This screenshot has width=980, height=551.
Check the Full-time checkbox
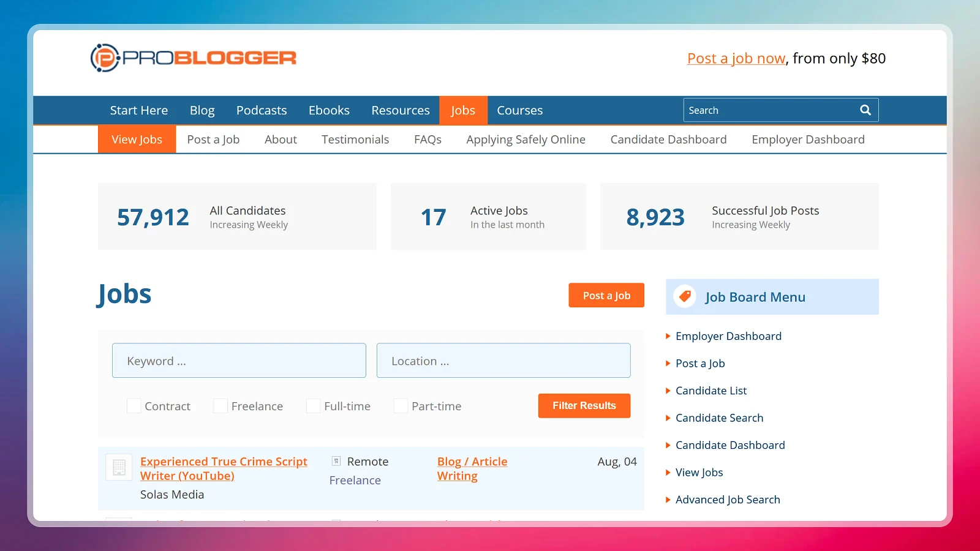tap(313, 406)
